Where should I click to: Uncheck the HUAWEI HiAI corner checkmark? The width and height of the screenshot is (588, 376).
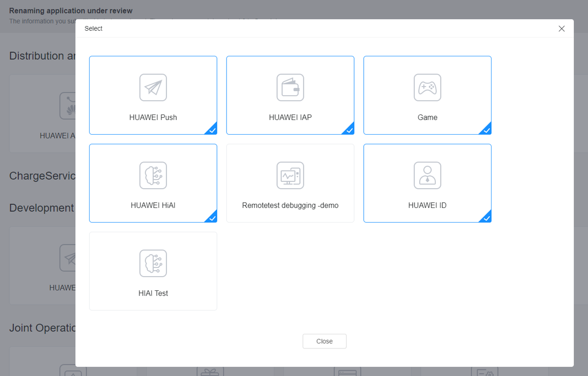pos(212,218)
